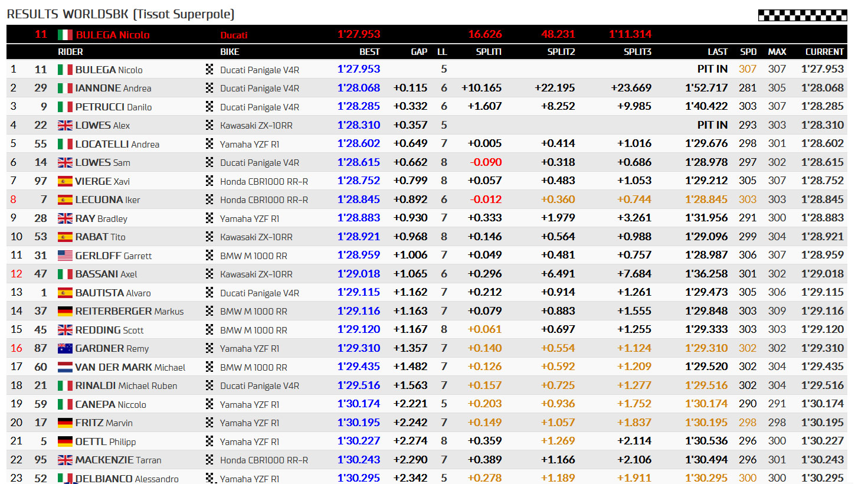Viewport: 868px width, 484px height.
Task: Click VIERGE's bike Honda CBR1000 RR-R
Action: click(x=264, y=182)
